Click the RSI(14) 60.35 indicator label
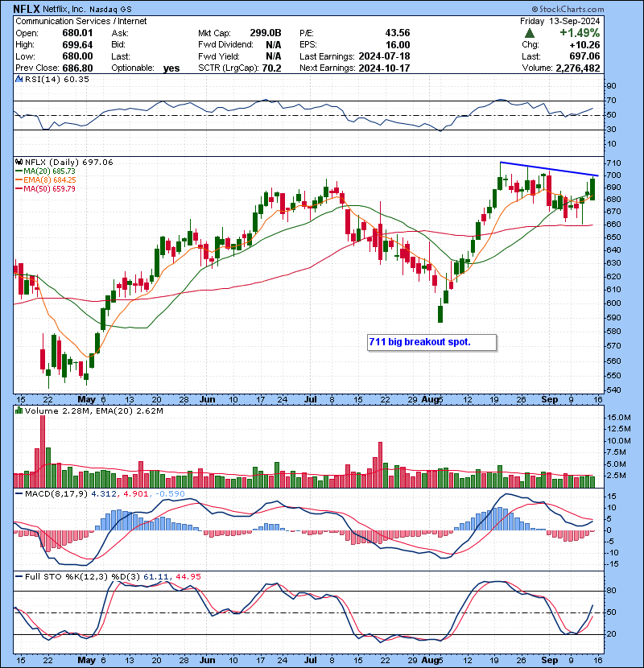 point(56,79)
